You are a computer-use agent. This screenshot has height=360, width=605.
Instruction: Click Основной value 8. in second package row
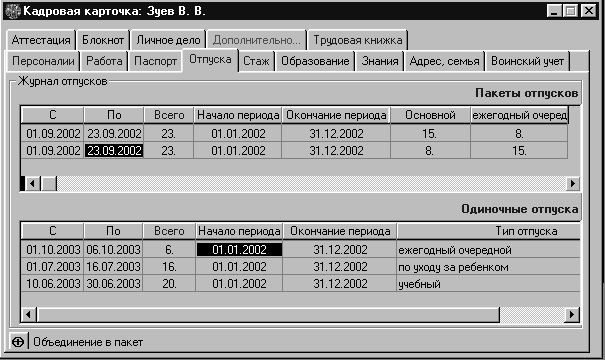[430, 150]
